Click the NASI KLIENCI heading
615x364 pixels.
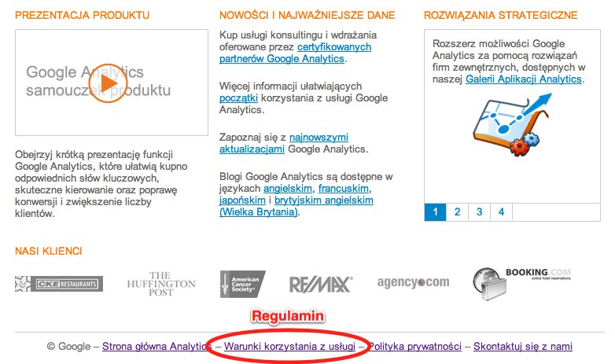click(49, 251)
